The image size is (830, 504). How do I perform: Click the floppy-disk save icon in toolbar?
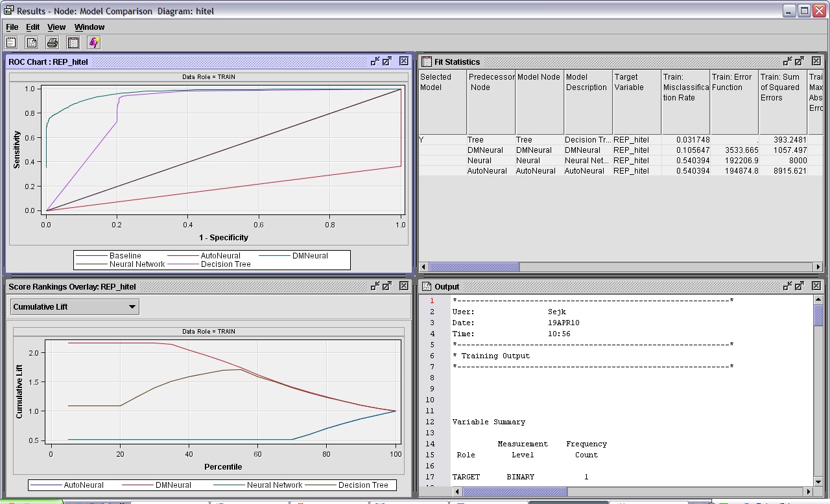click(32, 43)
